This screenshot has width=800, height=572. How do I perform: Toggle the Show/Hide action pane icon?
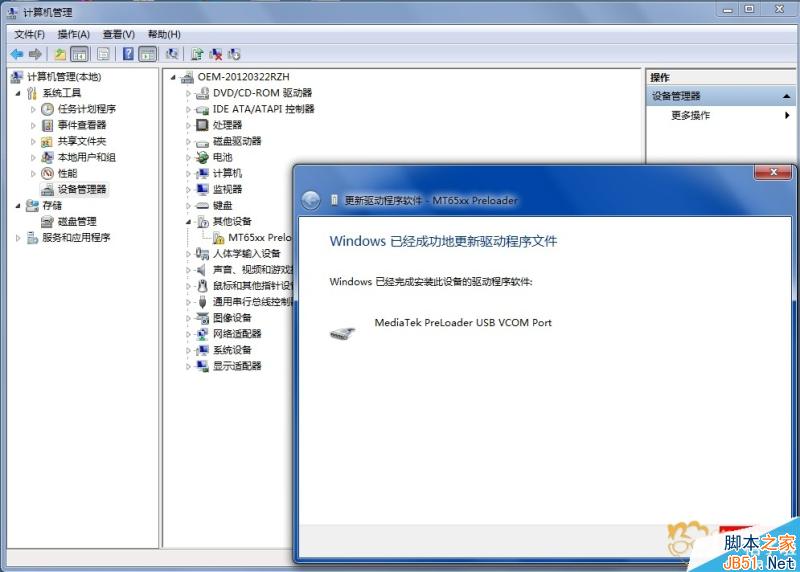[x=147, y=54]
